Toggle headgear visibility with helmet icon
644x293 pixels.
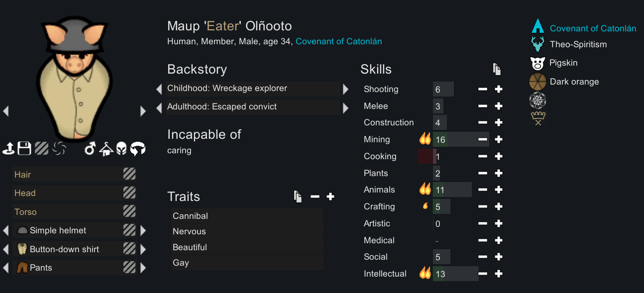[x=121, y=148]
